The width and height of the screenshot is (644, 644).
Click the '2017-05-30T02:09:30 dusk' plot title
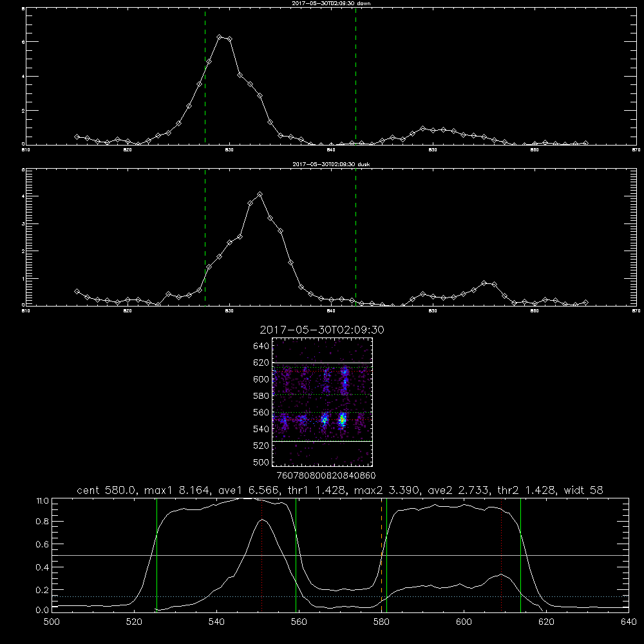331,164
